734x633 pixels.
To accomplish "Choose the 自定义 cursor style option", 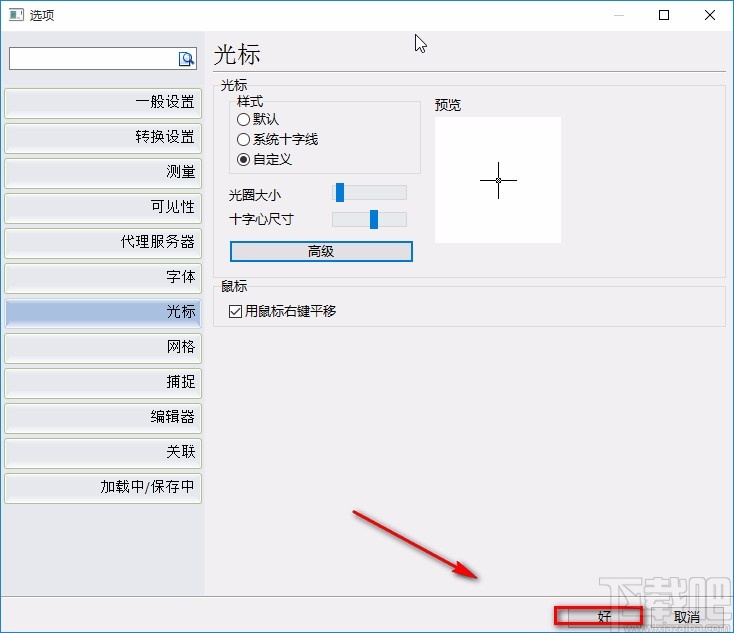I will (244, 159).
